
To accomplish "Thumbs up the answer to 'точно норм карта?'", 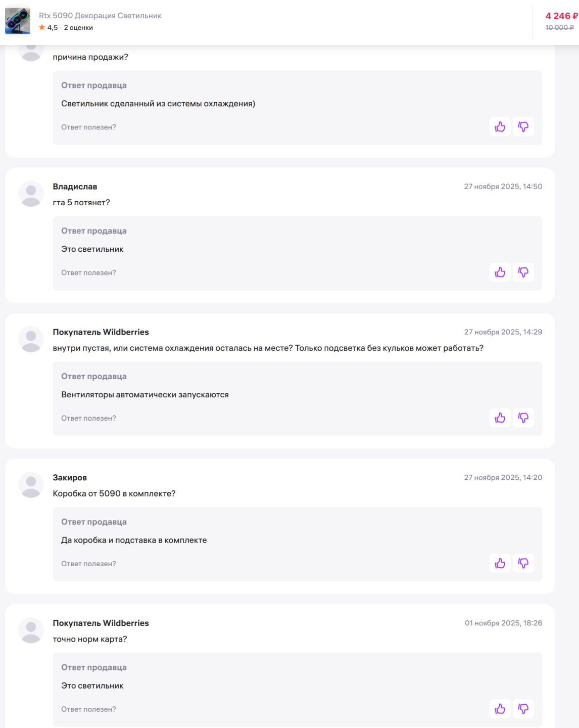I will (500, 709).
